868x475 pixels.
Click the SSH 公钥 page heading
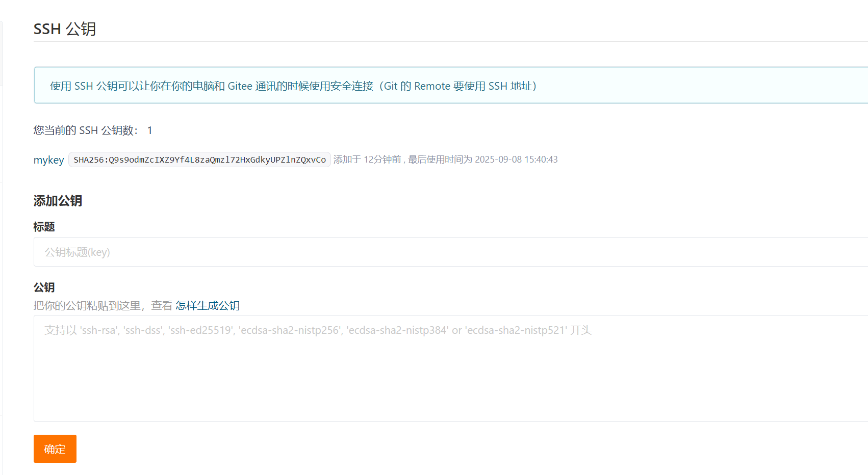tap(65, 29)
